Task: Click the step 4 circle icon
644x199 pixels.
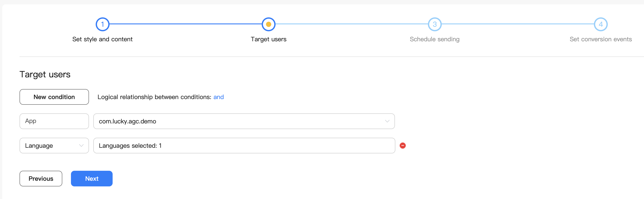Action: click(601, 24)
